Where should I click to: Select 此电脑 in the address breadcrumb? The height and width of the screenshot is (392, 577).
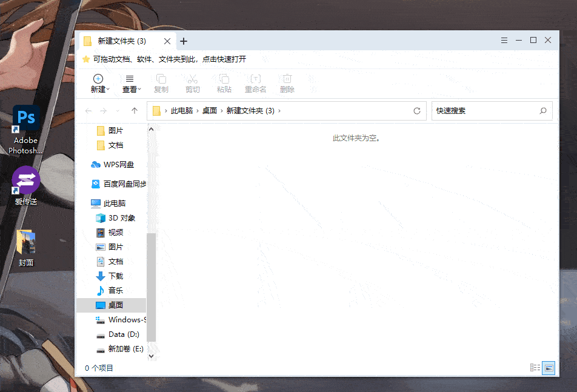click(182, 111)
